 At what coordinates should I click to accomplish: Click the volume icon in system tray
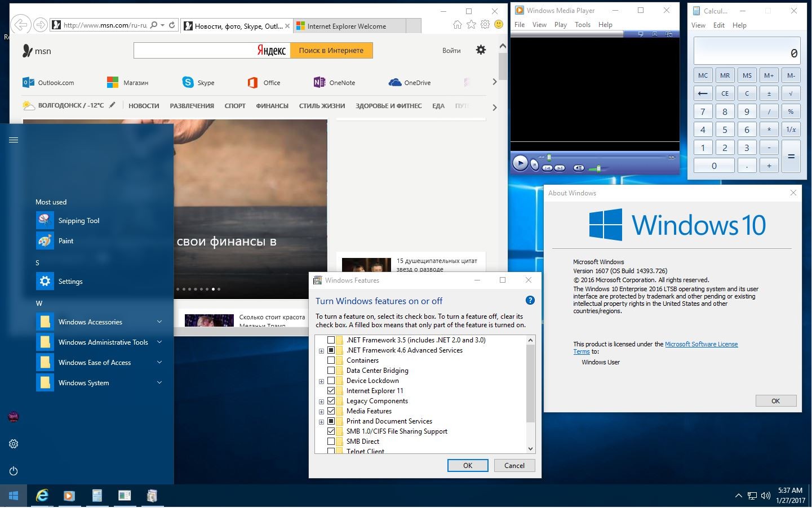click(x=765, y=496)
